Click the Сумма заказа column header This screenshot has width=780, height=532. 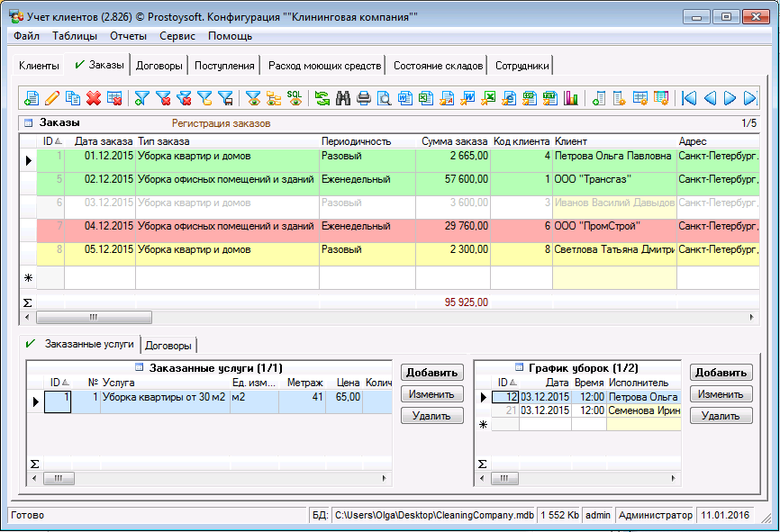pos(454,141)
